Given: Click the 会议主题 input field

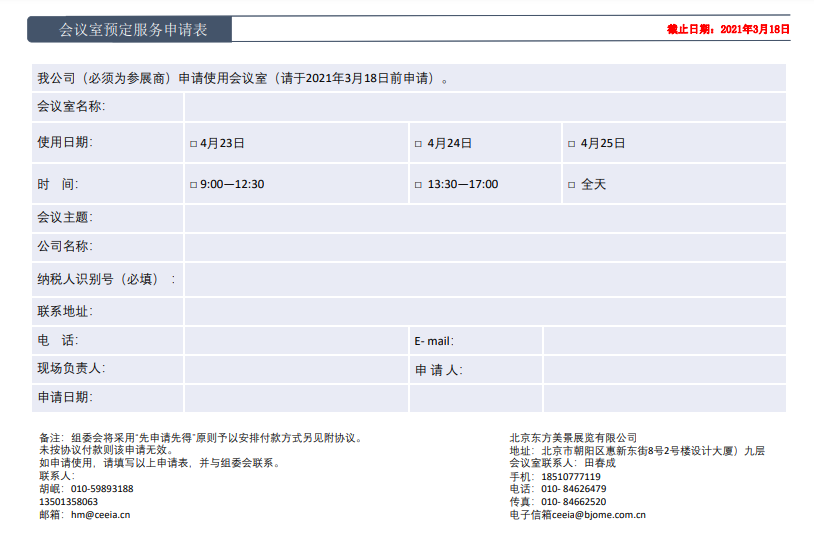Looking at the screenshot, I should point(484,218).
